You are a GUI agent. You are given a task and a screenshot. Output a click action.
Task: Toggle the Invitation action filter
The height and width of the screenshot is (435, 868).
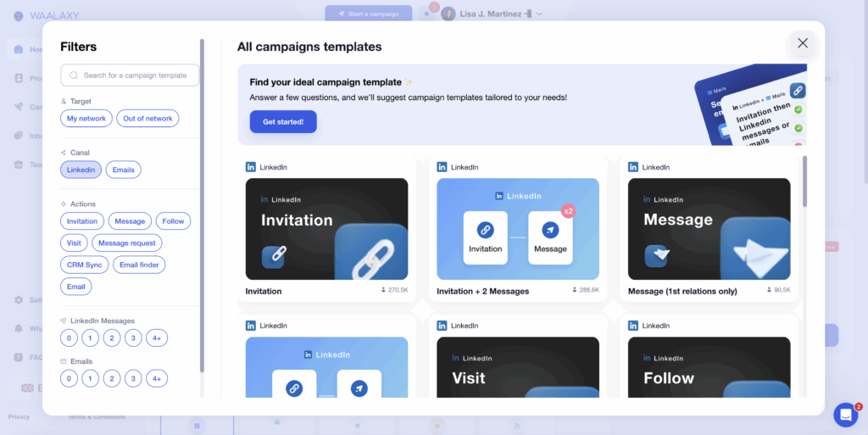click(x=82, y=220)
